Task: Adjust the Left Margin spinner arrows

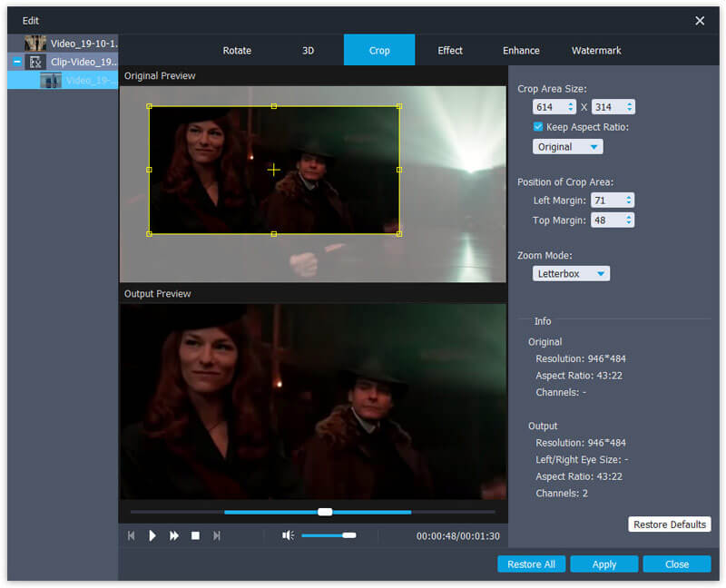Action: coord(629,200)
